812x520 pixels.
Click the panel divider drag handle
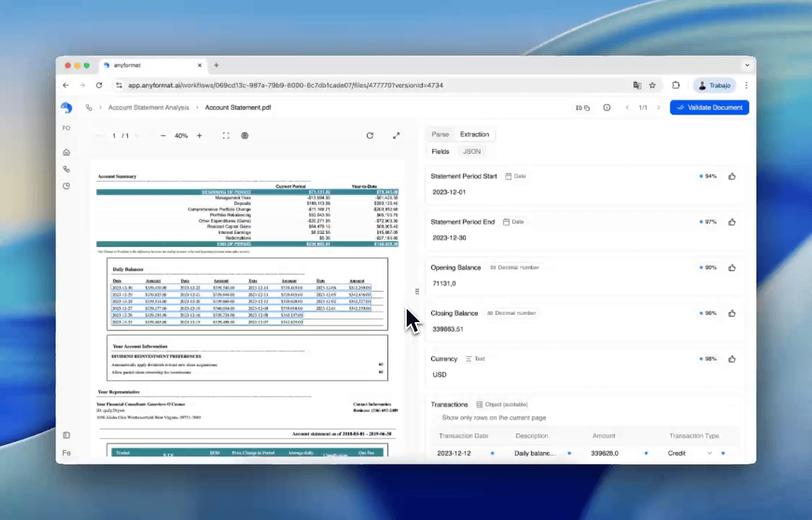point(417,292)
